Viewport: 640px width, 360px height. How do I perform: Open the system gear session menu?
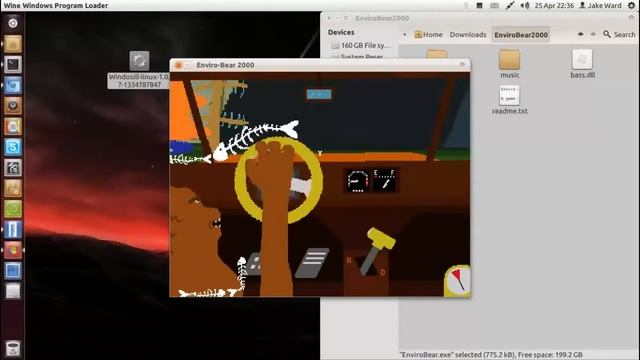click(631, 6)
